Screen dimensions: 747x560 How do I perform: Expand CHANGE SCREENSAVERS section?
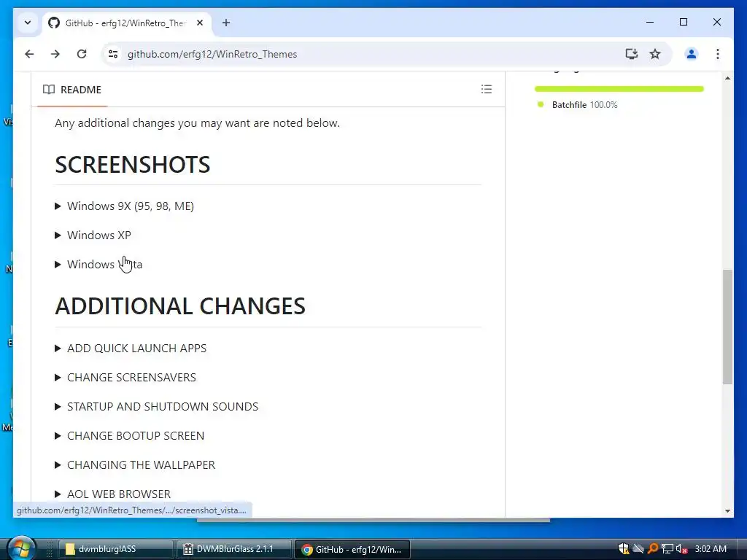pos(125,377)
